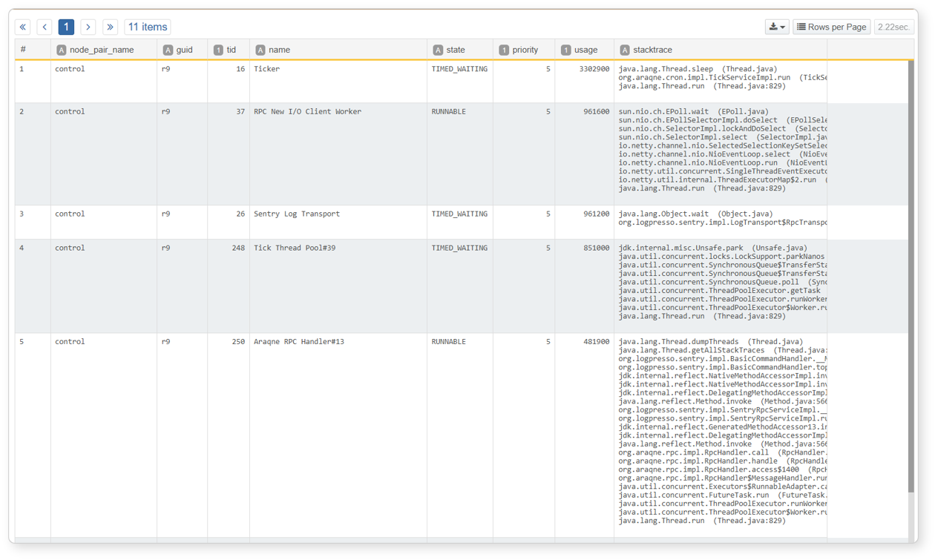
Task: Click RUNNABLE state in Araqne RPC Handler#13 row
Action: pos(449,342)
